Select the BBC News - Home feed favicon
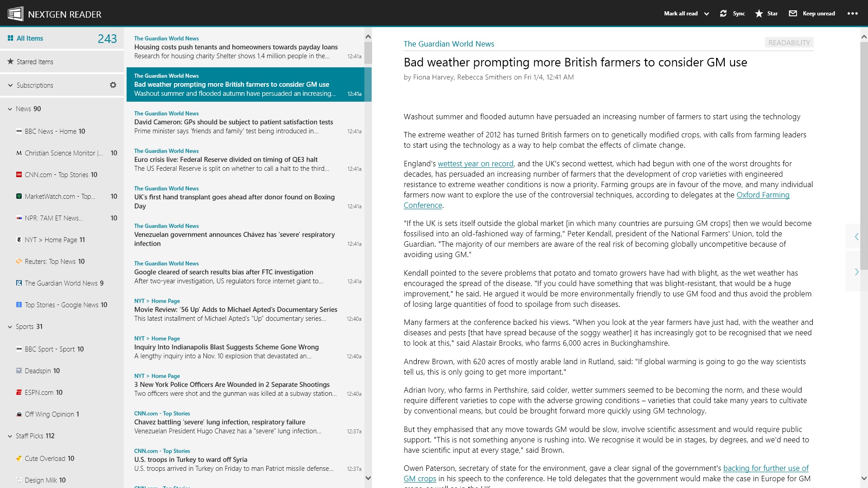 point(19,131)
